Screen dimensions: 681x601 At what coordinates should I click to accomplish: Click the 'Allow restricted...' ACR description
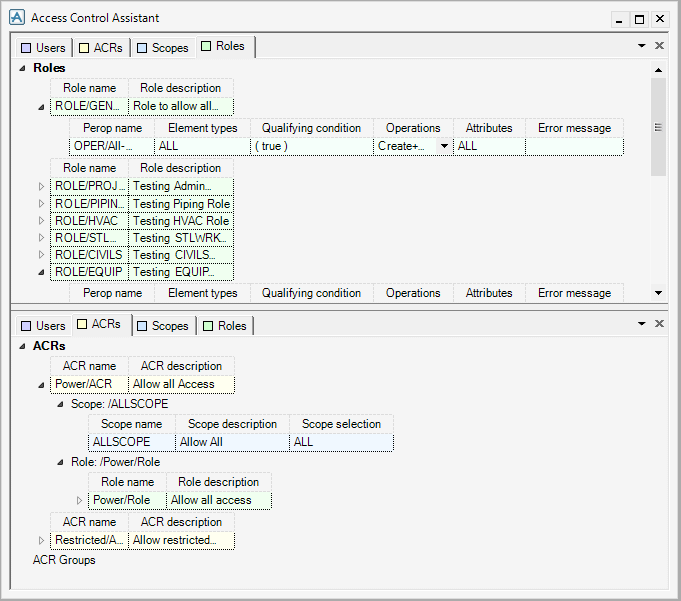click(182, 540)
